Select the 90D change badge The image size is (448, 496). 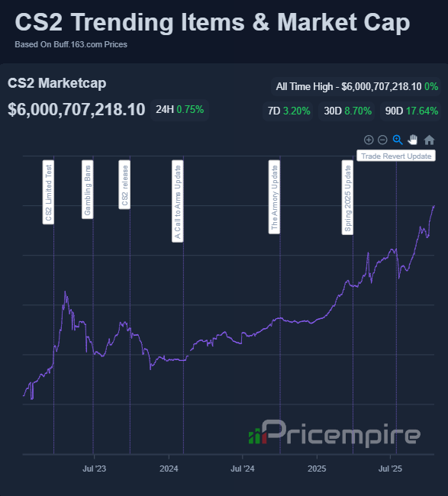point(411,111)
